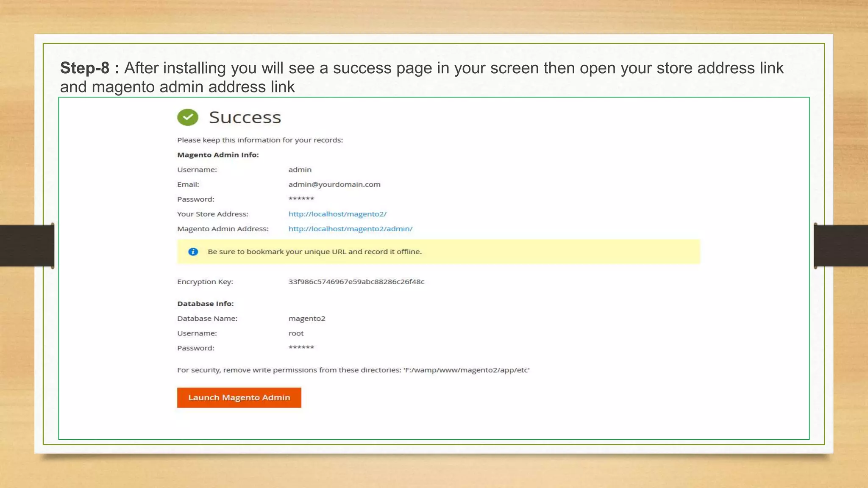This screenshot has width=868, height=488.
Task: Open the http://localhost/magento2/ store address link
Action: (337, 214)
